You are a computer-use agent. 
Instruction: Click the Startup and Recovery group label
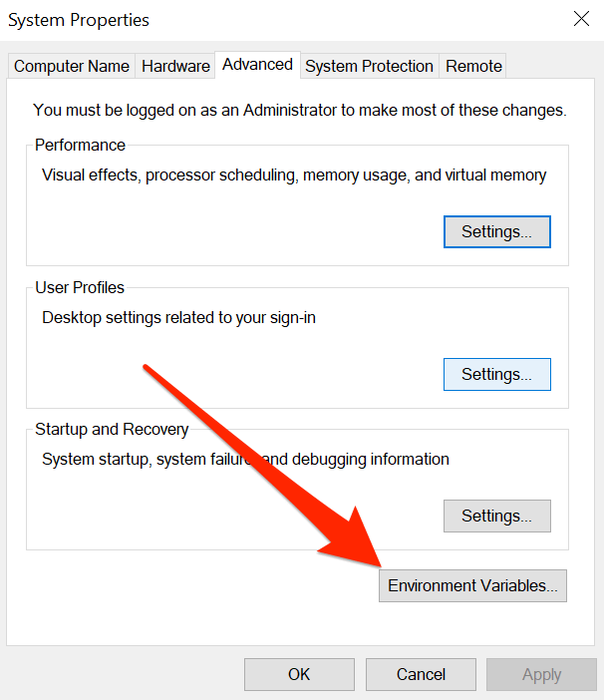point(112,429)
